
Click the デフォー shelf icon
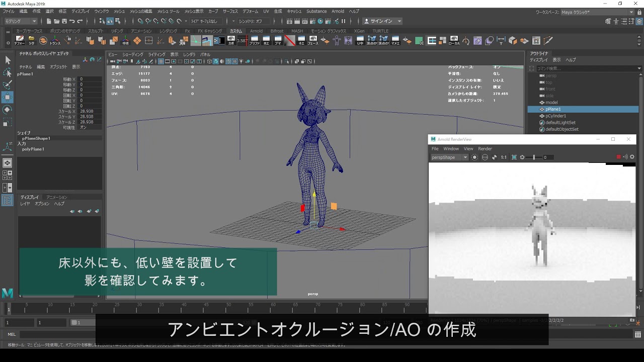(19, 40)
